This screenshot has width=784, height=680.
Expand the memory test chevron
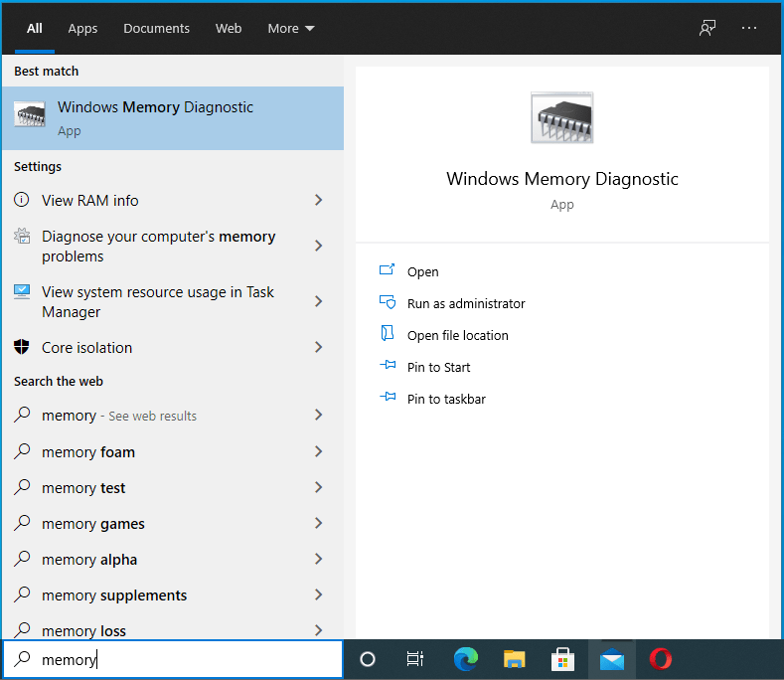(x=319, y=487)
